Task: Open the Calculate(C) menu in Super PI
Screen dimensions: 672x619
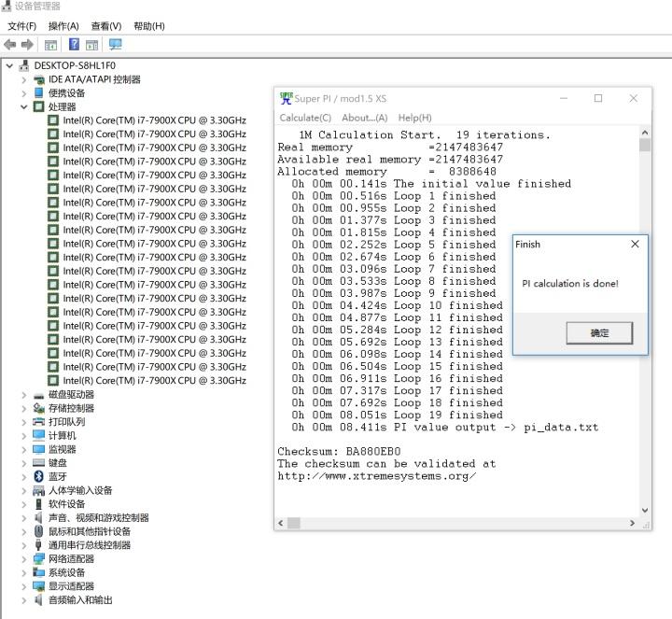Action: pos(305,118)
